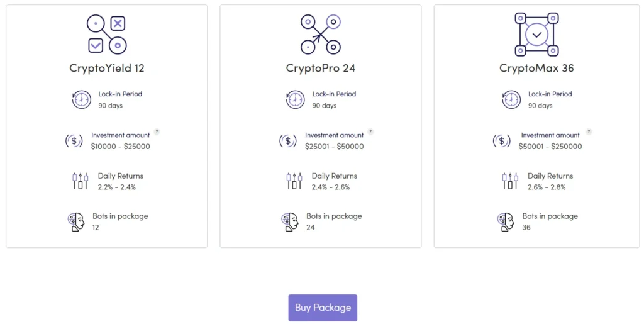644x324 pixels.
Task: Click the CryptoMax 36 package logo icon
Action: 536,34
